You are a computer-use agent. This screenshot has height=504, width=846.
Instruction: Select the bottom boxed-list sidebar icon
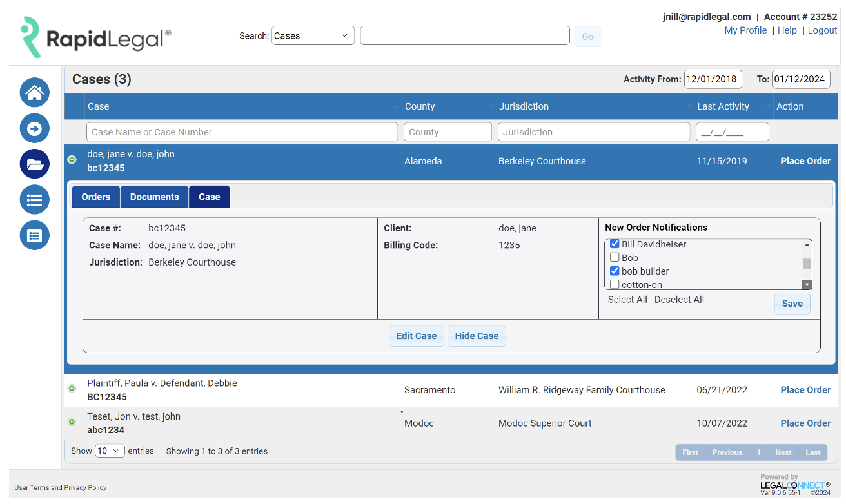pos(34,235)
